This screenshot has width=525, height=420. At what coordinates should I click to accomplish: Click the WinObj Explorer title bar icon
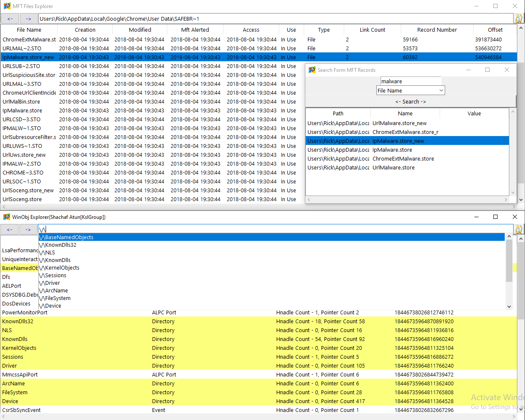(x=7, y=217)
